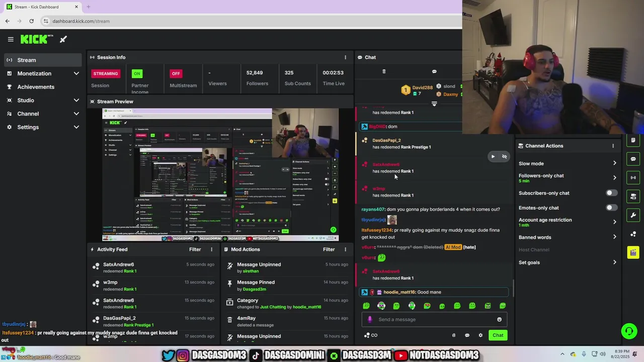Click the document icon in right sidebar

pyautogui.click(x=633, y=140)
